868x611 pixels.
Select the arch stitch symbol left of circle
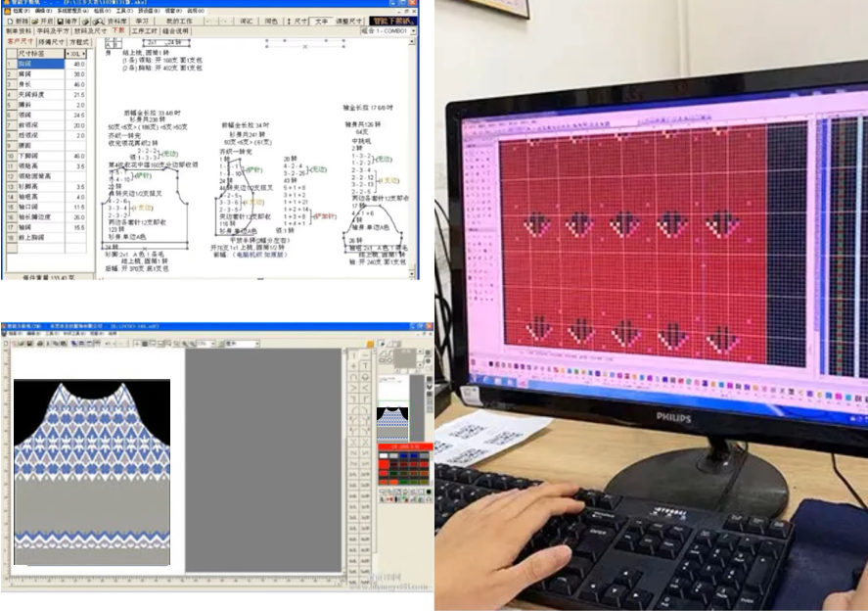[x=353, y=377]
